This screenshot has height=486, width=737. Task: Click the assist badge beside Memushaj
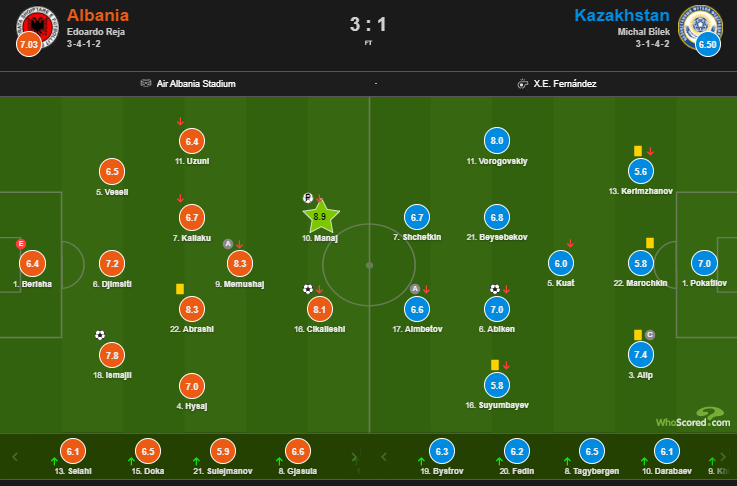point(228,244)
